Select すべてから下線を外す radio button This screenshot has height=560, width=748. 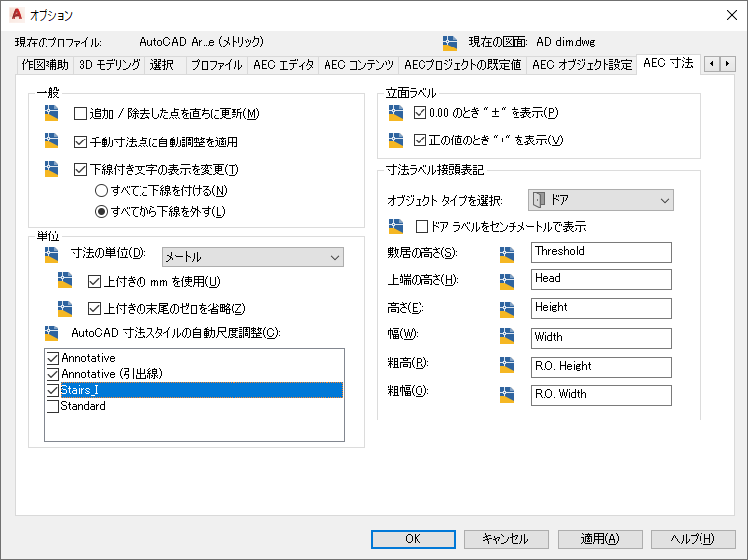click(x=101, y=212)
